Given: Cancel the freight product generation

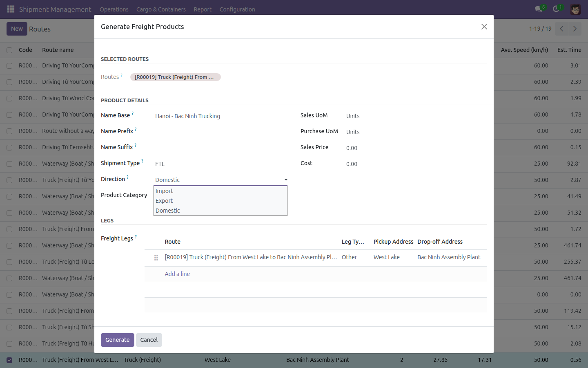Looking at the screenshot, I should pos(149,340).
